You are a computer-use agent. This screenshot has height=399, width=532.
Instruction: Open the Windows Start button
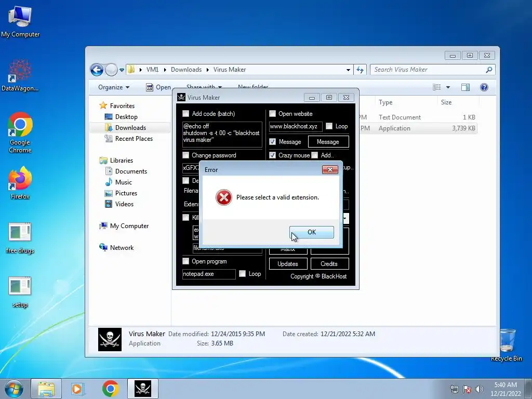14,389
